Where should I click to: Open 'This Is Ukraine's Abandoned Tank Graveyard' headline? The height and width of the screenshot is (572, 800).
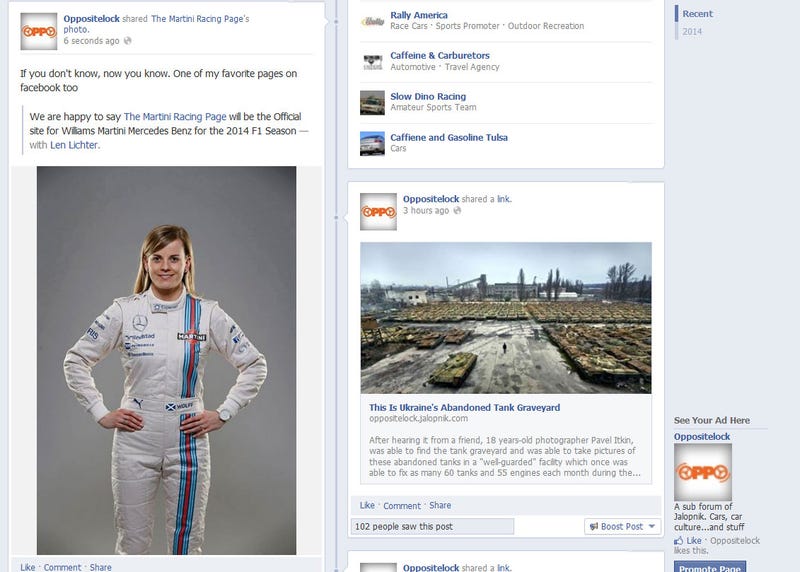464,408
